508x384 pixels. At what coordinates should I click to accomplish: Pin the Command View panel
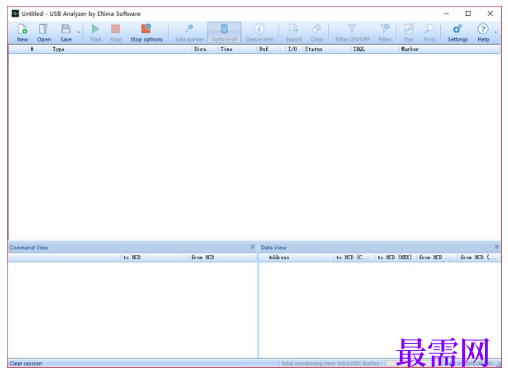(252, 247)
